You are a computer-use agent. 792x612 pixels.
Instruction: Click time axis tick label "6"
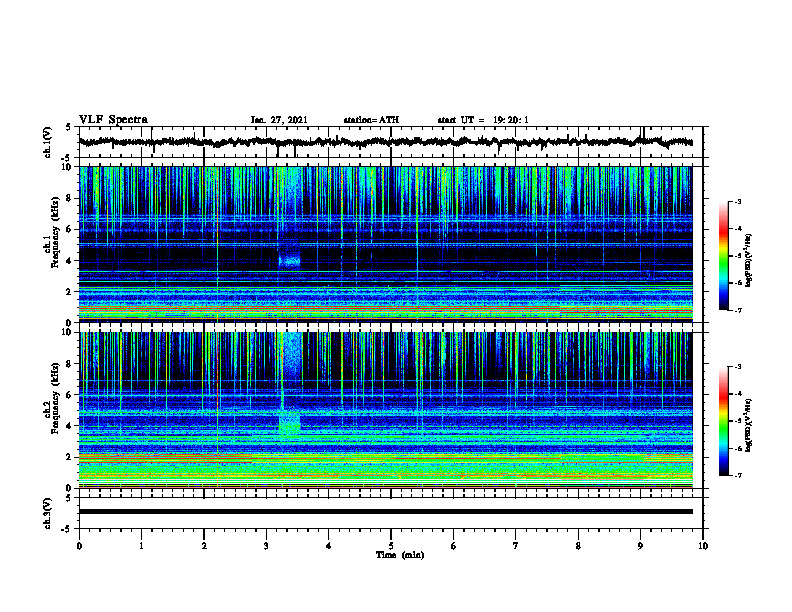(454, 546)
